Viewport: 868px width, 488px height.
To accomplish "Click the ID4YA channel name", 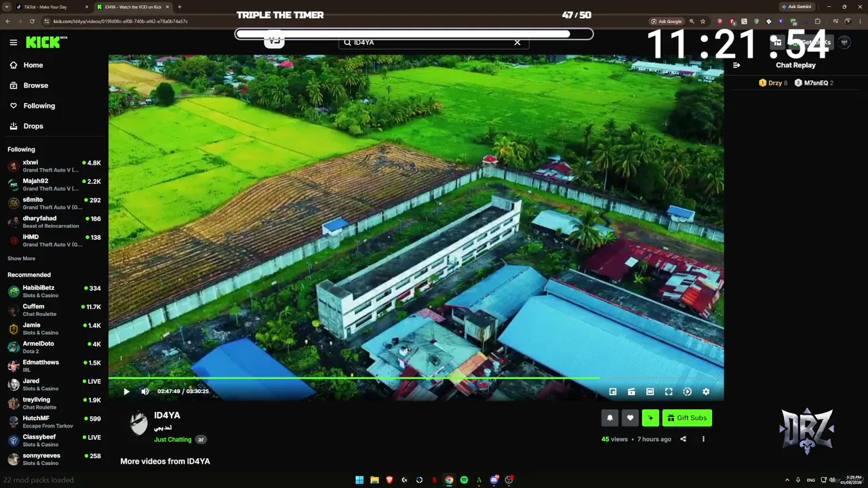I will click(167, 415).
